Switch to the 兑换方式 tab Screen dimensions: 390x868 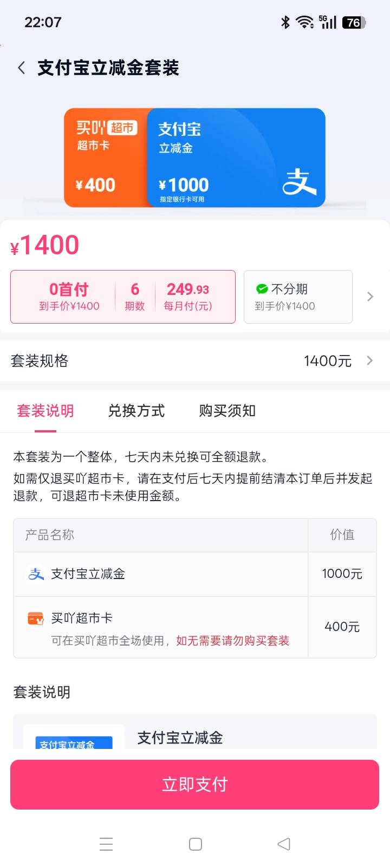136,411
